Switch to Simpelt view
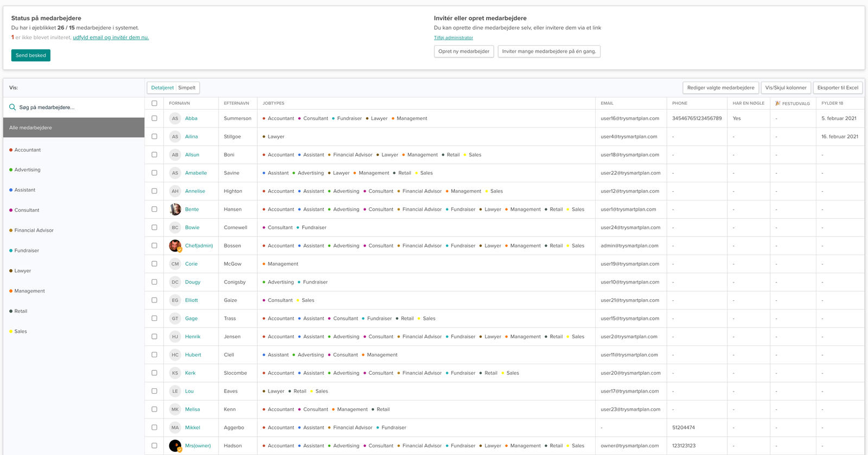Viewport: 868px width, 455px height. (x=187, y=88)
